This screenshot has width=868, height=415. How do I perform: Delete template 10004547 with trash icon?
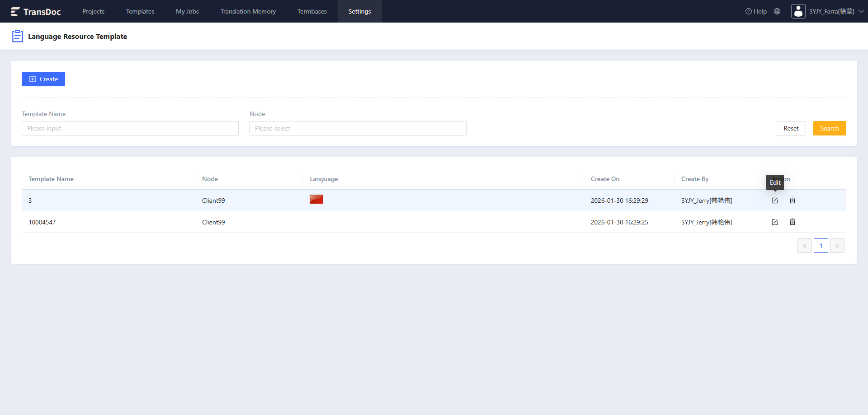pyautogui.click(x=793, y=222)
